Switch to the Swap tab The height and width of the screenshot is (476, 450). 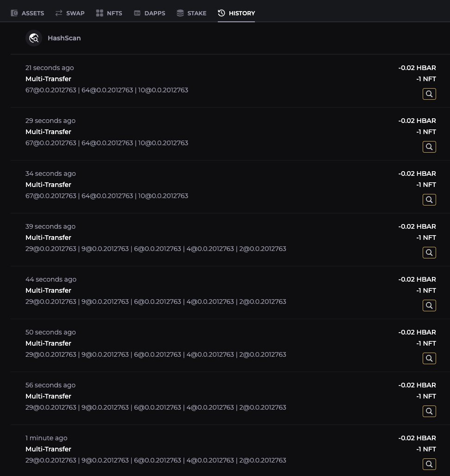70,13
